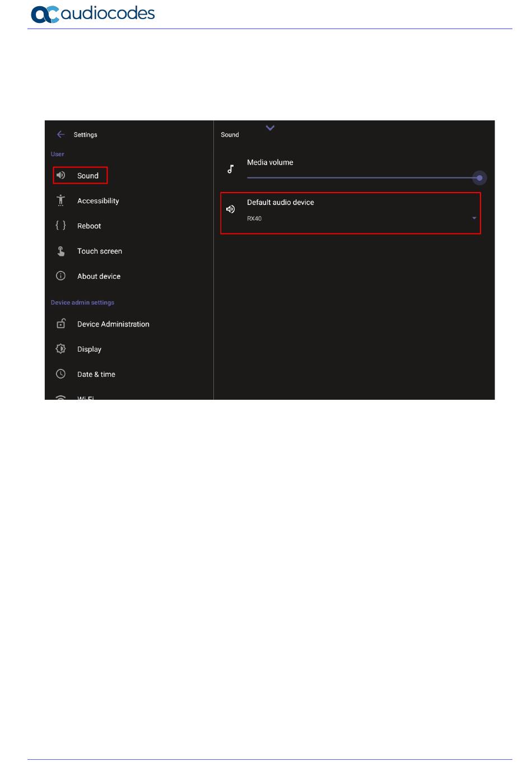The height and width of the screenshot is (776, 532).
Task: Click the Accessibility person icon
Action: click(60, 200)
